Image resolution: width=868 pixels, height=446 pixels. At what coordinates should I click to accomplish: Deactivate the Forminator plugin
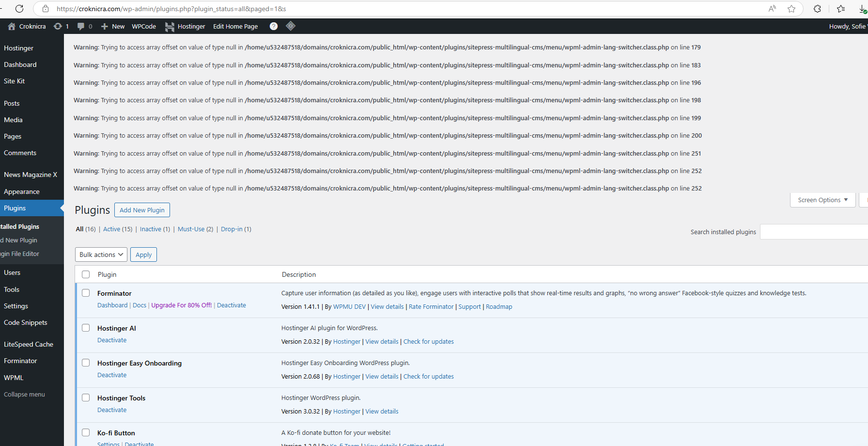232,305
